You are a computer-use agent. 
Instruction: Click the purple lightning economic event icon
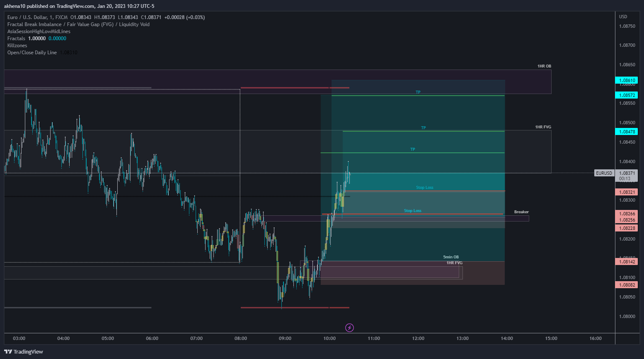tap(349, 328)
